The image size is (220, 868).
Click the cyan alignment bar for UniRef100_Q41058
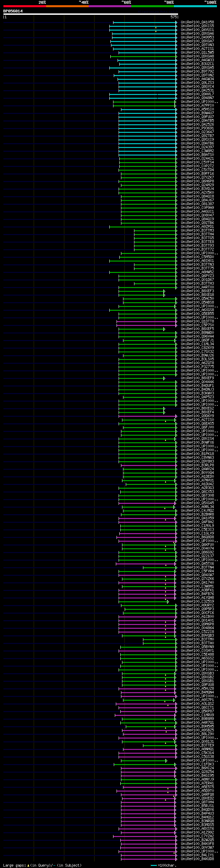point(145,22)
